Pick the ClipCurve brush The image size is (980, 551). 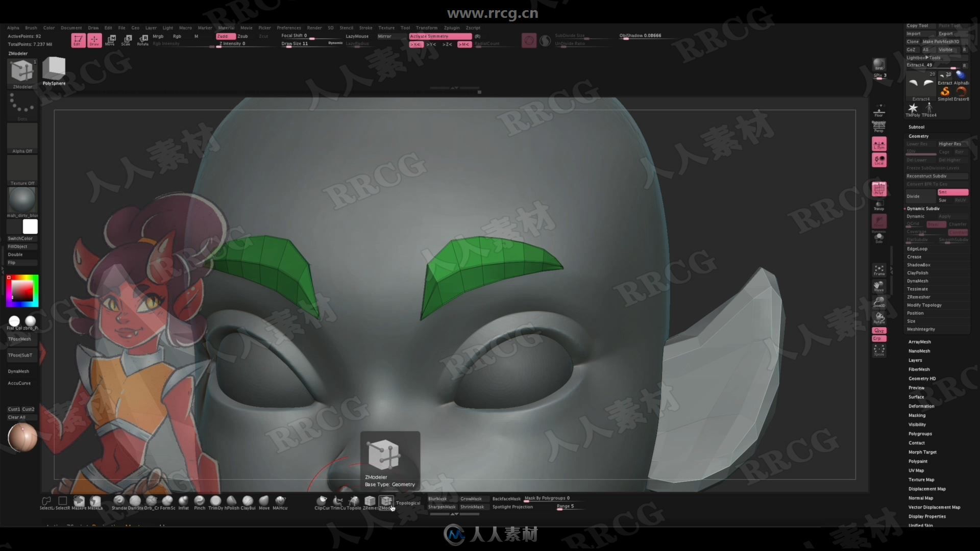click(322, 503)
